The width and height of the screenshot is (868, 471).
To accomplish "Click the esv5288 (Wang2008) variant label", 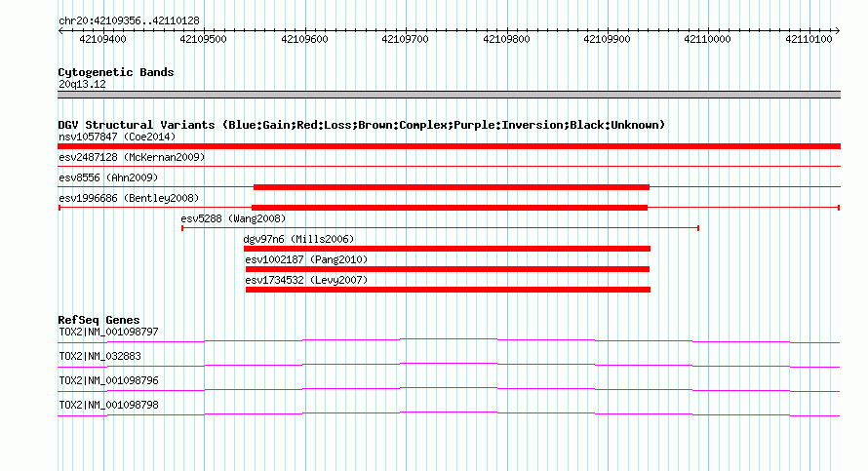I will (x=233, y=218).
